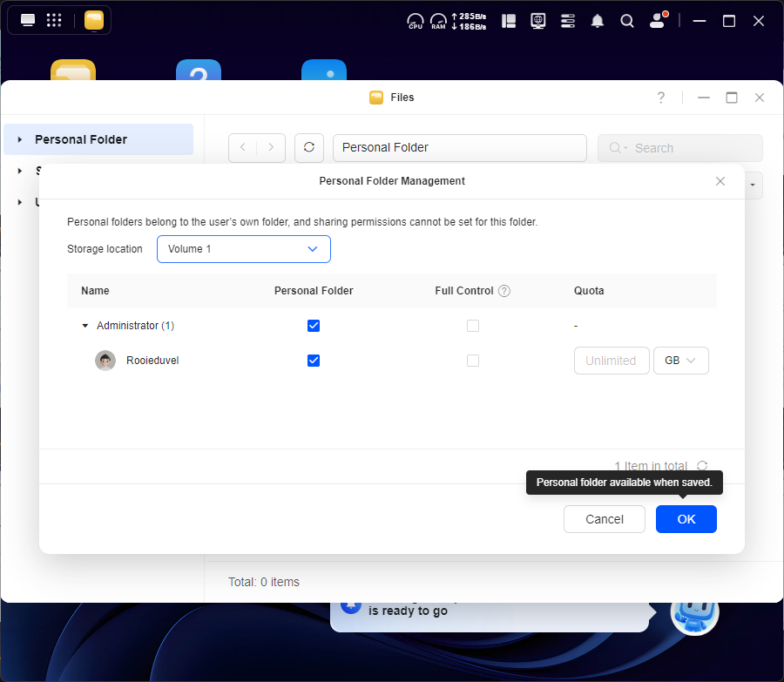
Task: Click the CPU usage gauge icon
Action: 416,21
